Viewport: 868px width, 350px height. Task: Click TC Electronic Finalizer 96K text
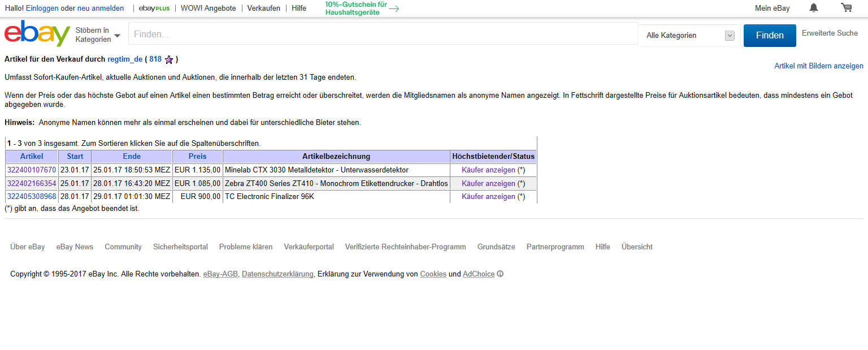tap(269, 197)
